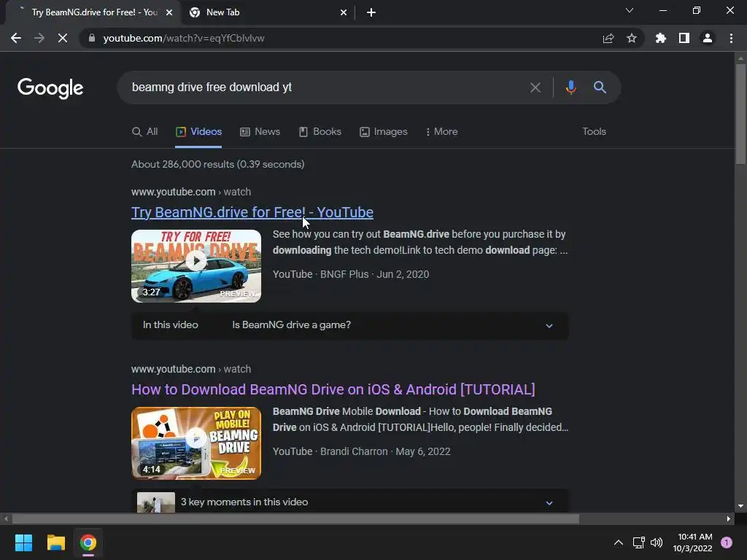Click 'YouTube · Brandi Charron · May 6, 2022' text

click(x=362, y=451)
